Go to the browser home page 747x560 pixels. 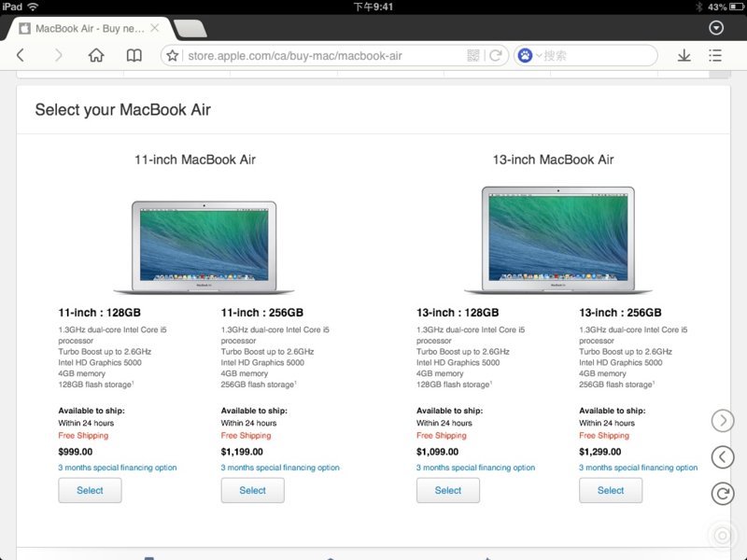coord(96,56)
